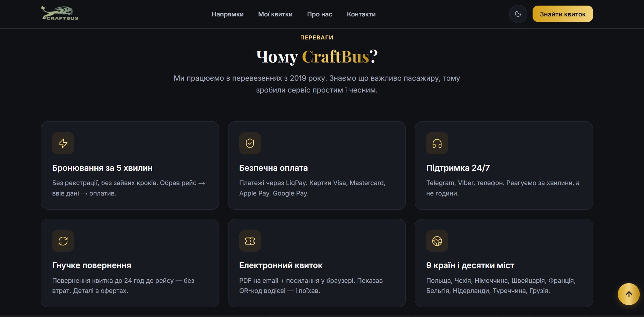Screen dimensions: 644x317
Task: Click the text about working since 2019
Action: (317, 84)
